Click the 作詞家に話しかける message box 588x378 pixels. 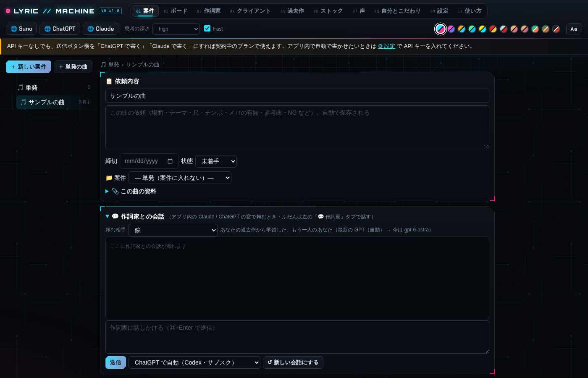tap(297, 337)
